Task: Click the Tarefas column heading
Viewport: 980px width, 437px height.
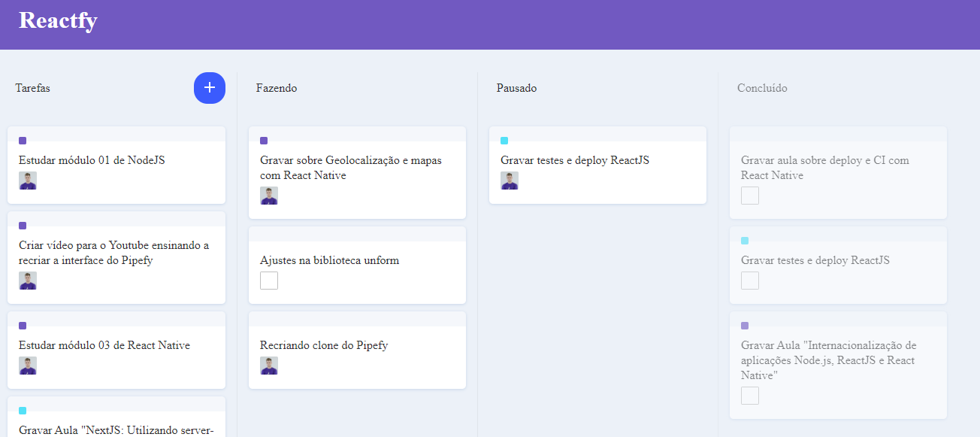Action: coord(33,88)
